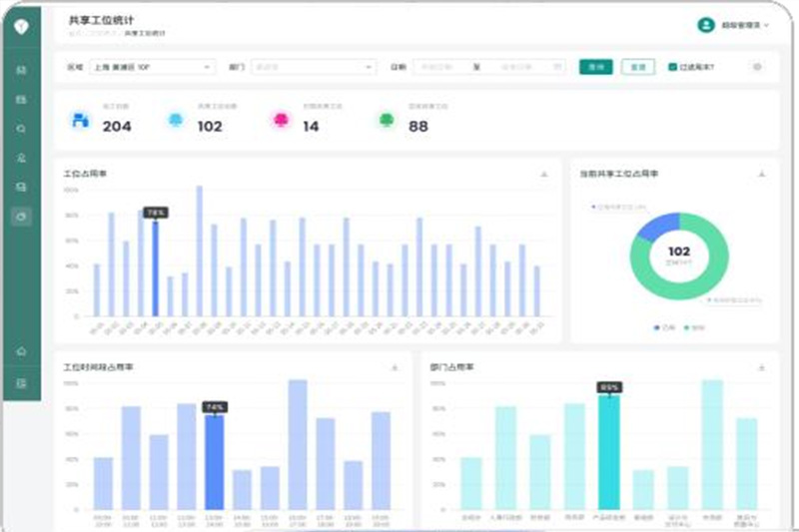
Task: Open the user icon in the sidebar
Action: 21,158
